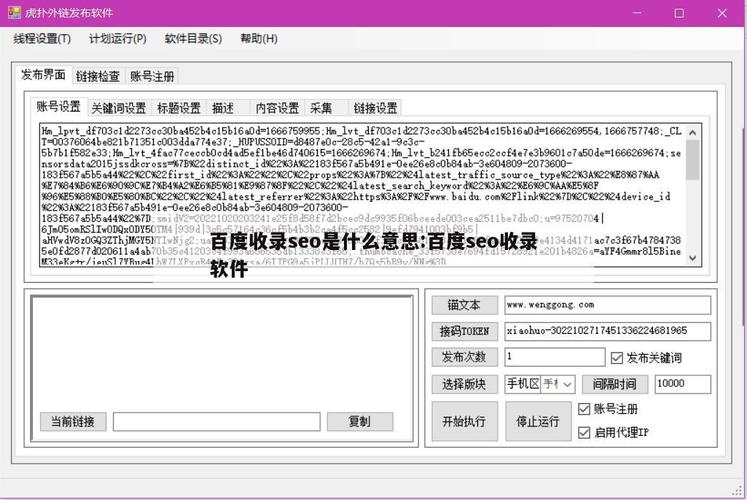Open the 线程设置(T) menu
This screenshot has height=500, width=747.
click(x=42, y=39)
